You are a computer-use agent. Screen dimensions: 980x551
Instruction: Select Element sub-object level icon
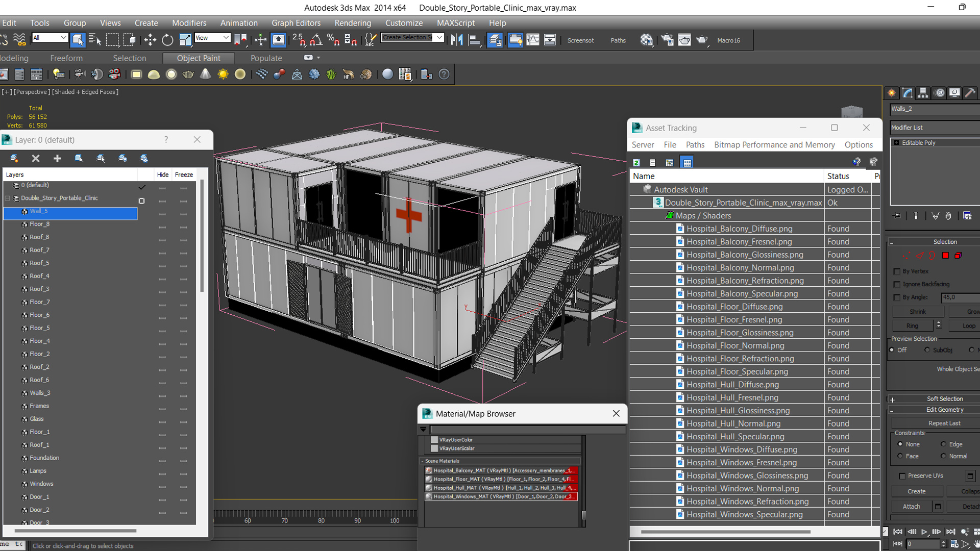point(958,256)
